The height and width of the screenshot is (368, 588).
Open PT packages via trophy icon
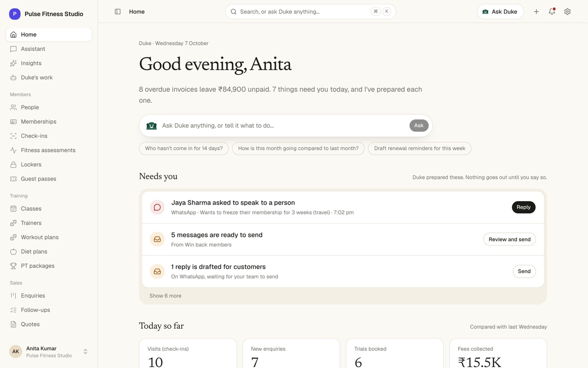[13, 266]
